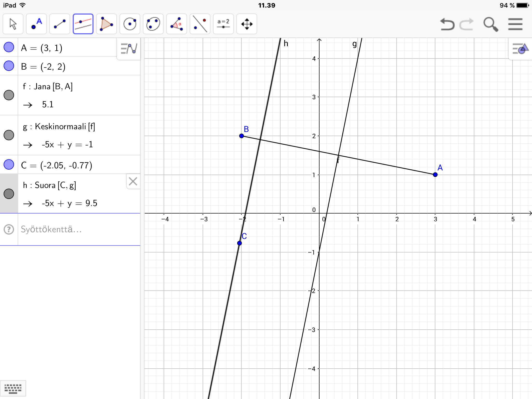Select the Circle with center tool
Image resolution: width=532 pixels, height=399 pixels.
pos(130,24)
